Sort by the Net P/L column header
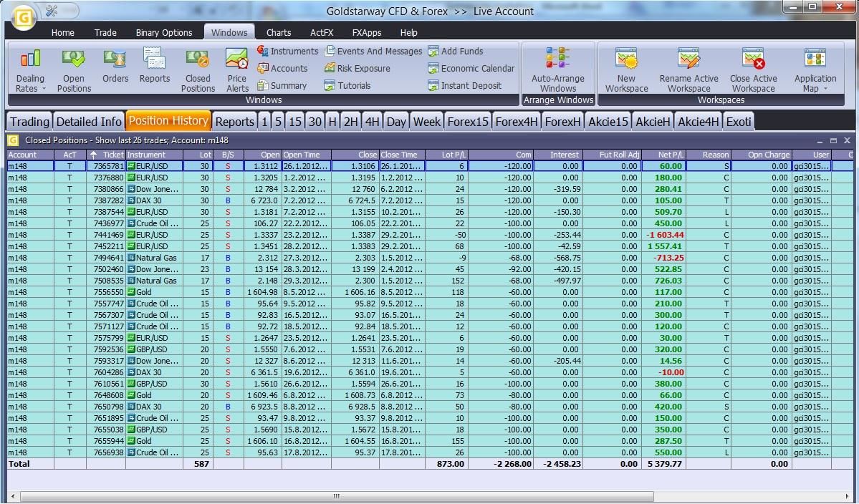Screen dimensions: 859x504 [663, 155]
